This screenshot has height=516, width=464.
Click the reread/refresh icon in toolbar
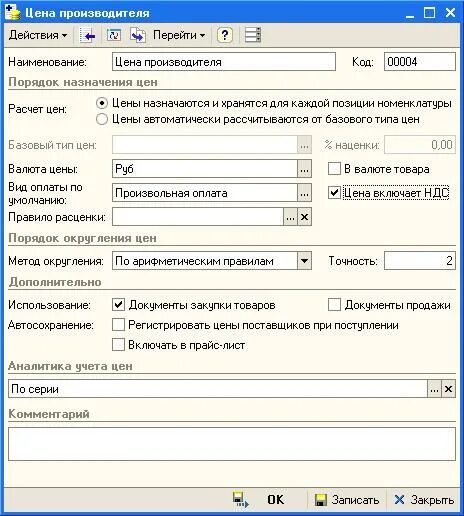[x=114, y=35]
